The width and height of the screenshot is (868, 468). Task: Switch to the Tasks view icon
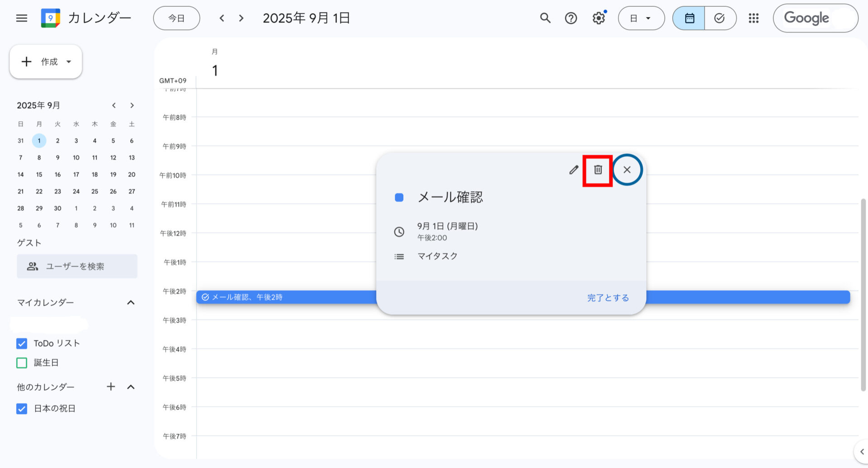click(720, 18)
